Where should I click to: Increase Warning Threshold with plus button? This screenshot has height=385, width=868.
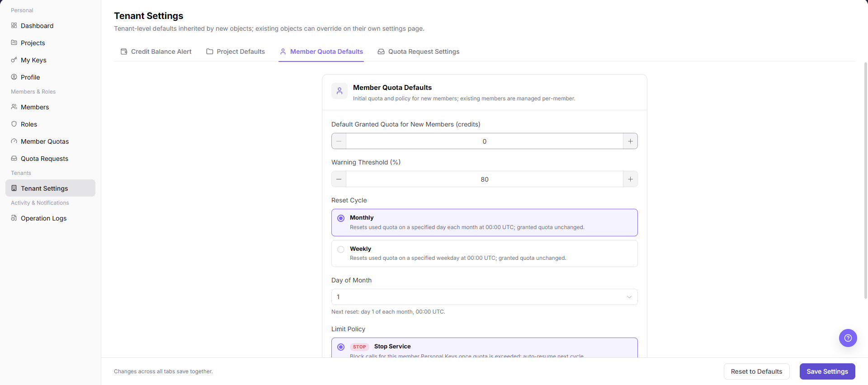(x=630, y=179)
